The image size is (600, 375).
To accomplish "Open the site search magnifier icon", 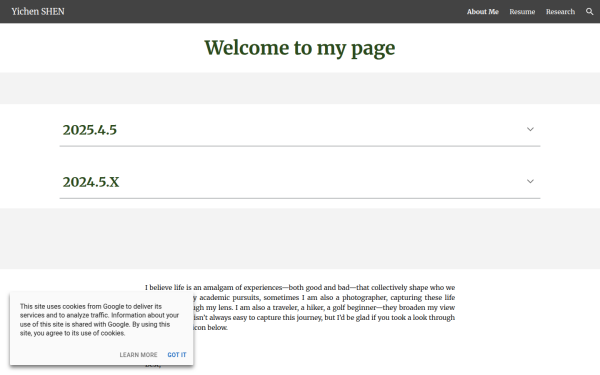I will [x=589, y=11].
